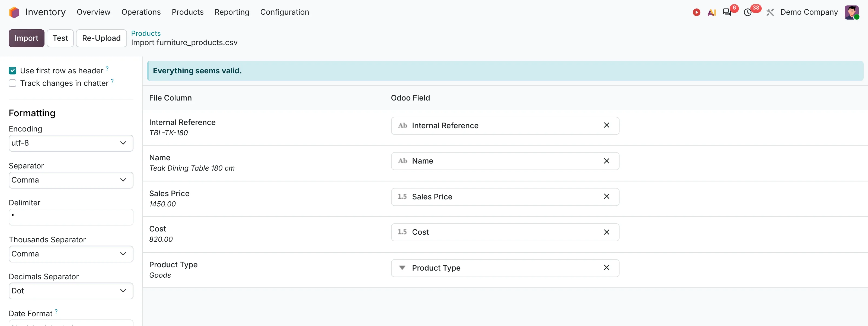Click the Inventory app title
This screenshot has width=868, height=326.
pos(46,12)
